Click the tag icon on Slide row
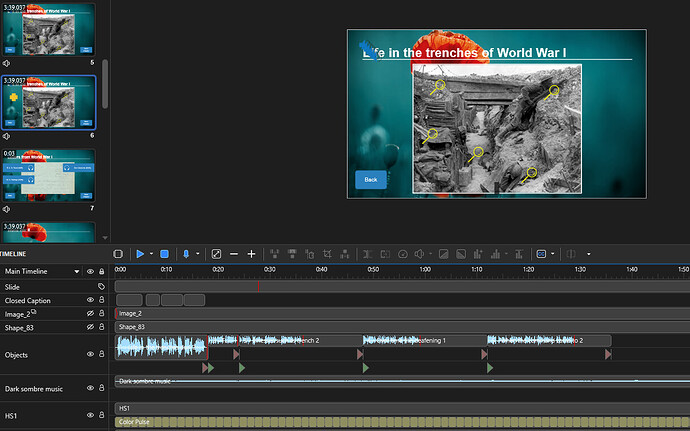Screen dimensions: 690x431 [x=101, y=286]
